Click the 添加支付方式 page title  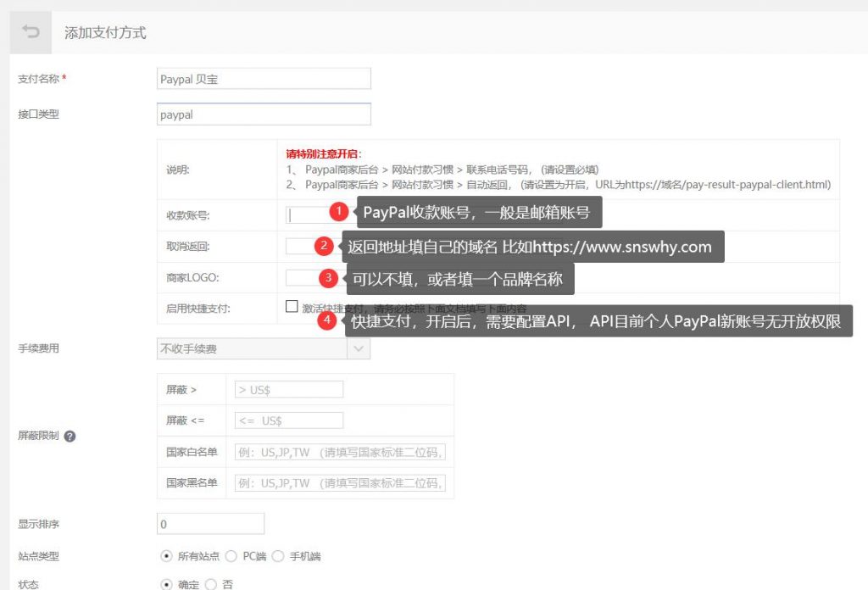[105, 33]
